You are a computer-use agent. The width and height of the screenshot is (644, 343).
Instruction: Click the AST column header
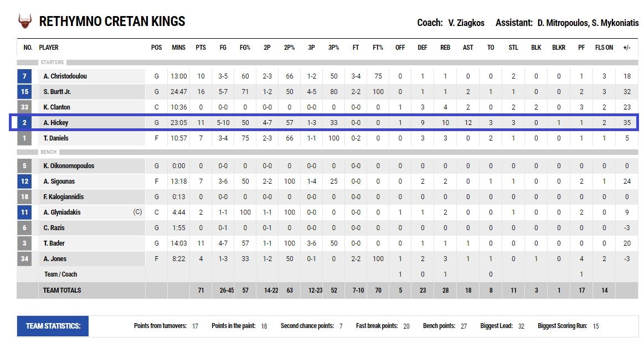(x=468, y=48)
